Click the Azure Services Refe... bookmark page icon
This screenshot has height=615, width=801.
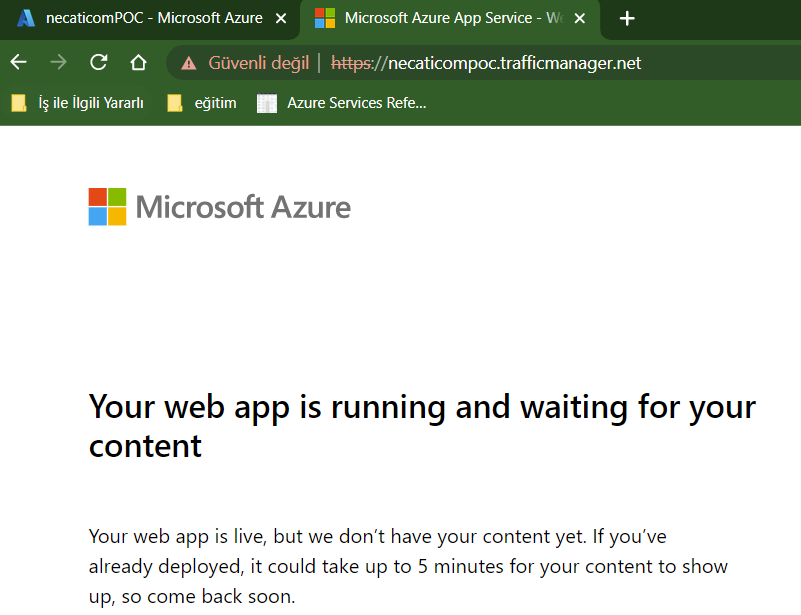[x=267, y=103]
